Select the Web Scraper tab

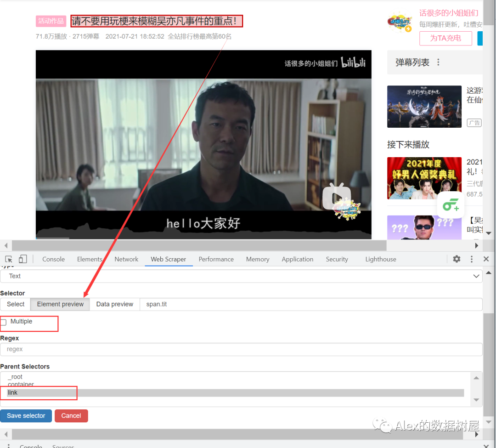click(168, 259)
